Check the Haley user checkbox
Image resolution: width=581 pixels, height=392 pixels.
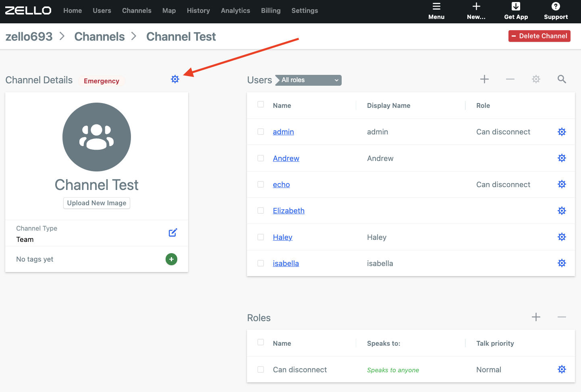pos(261,237)
